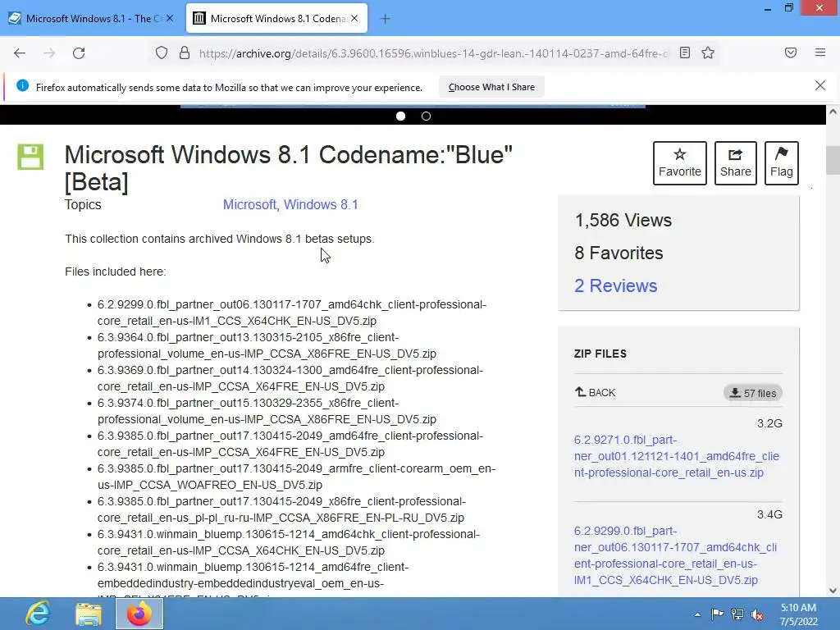The height and width of the screenshot is (630, 840).
Task: Click the 'ZIP FILES' heading
Action: tap(600, 354)
